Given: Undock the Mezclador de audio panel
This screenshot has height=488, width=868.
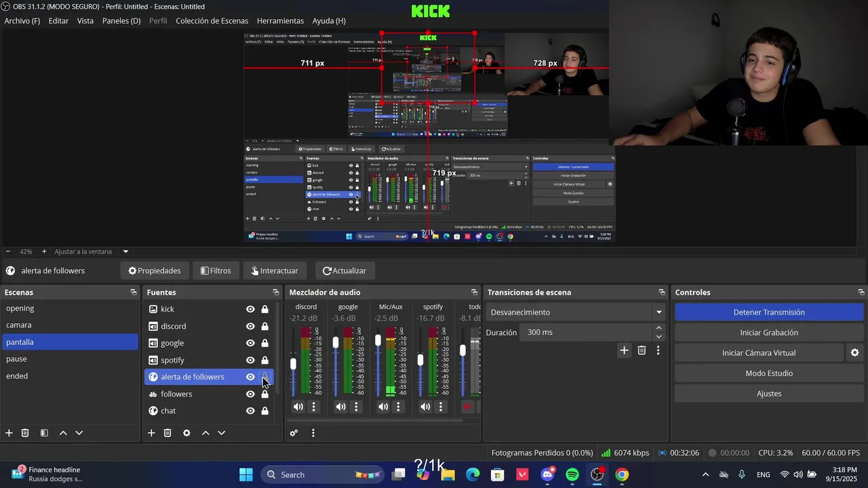Looking at the screenshot, I should click(474, 292).
